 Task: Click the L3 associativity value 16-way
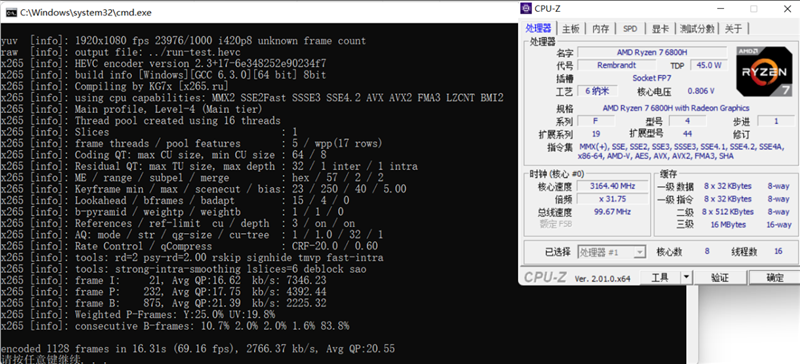tap(779, 225)
